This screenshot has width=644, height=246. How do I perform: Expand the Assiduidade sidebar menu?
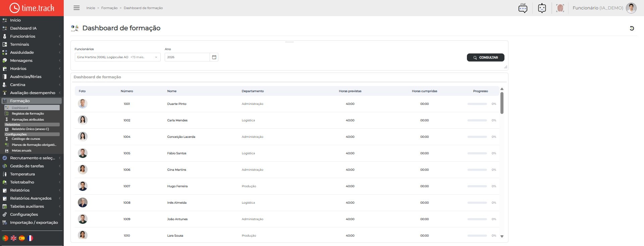[x=32, y=52]
